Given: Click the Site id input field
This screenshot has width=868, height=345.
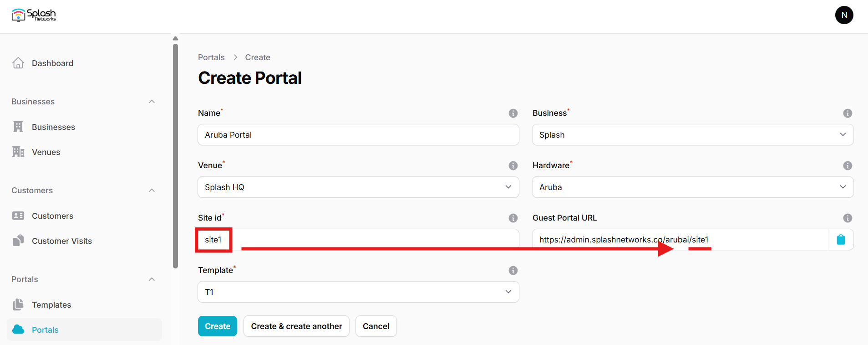Looking at the screenshot, I should (358, 239).
